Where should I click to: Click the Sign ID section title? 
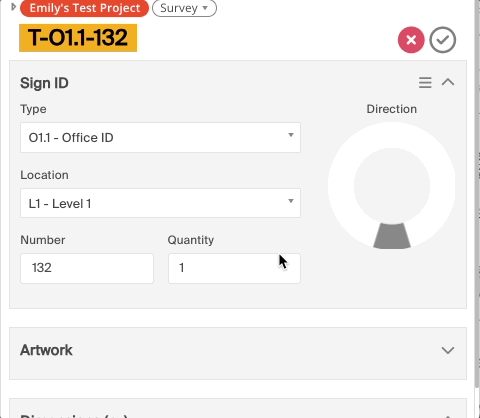tap(44, 83)
